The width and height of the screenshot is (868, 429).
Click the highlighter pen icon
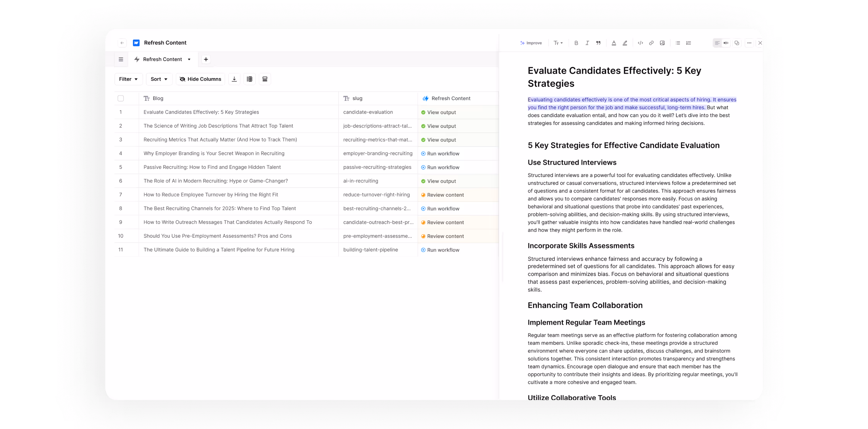[625, 43]
